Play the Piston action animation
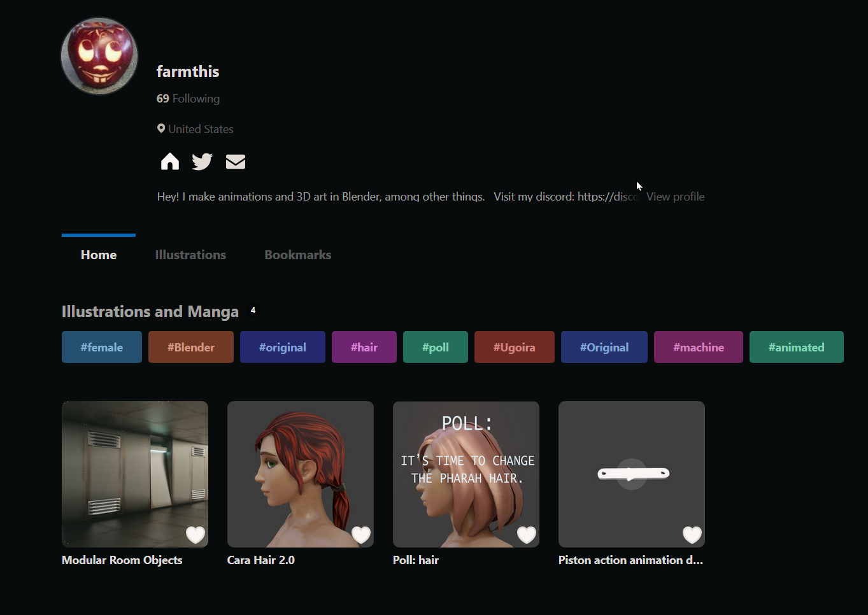 click(631, 474)
